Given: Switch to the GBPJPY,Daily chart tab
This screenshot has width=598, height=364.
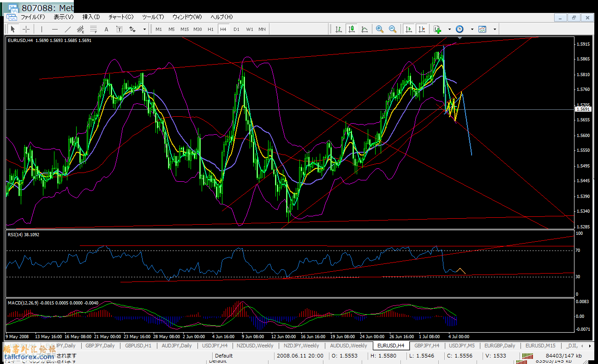Looking at the screenshot, I should [x=100, y=346].
